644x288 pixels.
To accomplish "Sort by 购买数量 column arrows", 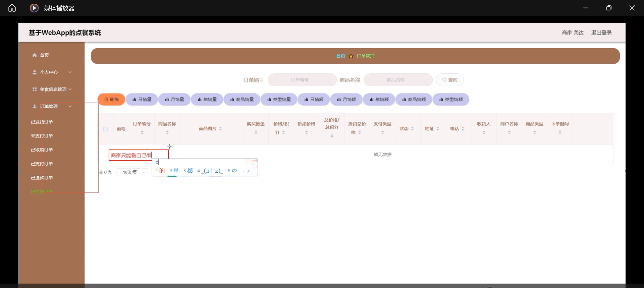I will pyautogui.click(x=256, y=132).
